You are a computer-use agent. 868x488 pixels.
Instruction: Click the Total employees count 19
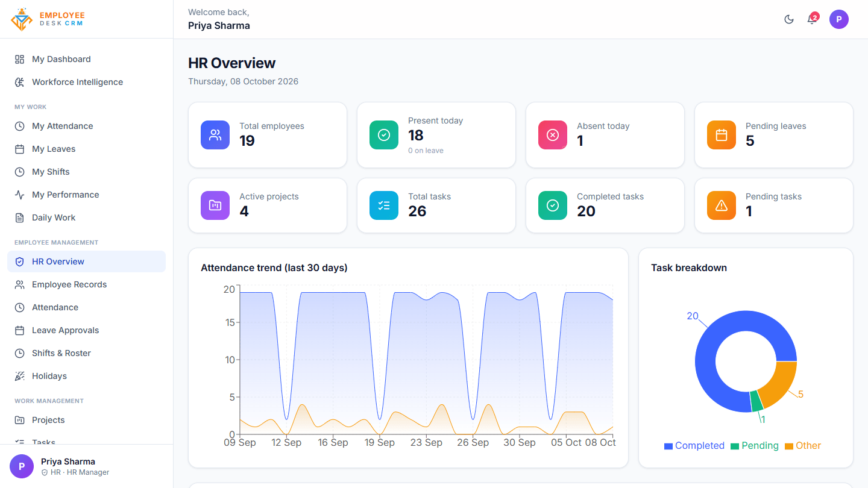point(247,141)
